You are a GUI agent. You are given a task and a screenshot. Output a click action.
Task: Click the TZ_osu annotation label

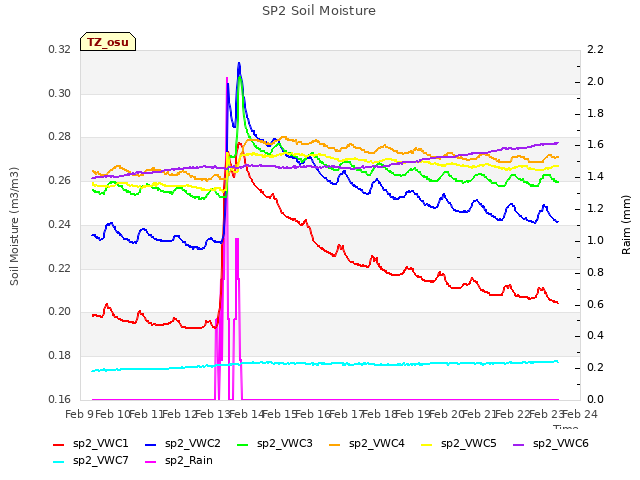click(x=108, y=42)
